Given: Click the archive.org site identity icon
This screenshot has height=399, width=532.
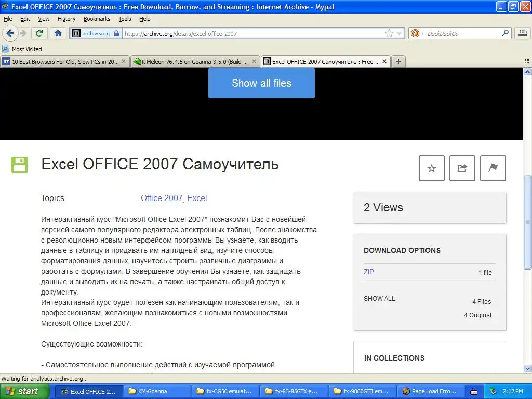Looking at the screenshot, I should pyautogui.click(x=76, y=33).
